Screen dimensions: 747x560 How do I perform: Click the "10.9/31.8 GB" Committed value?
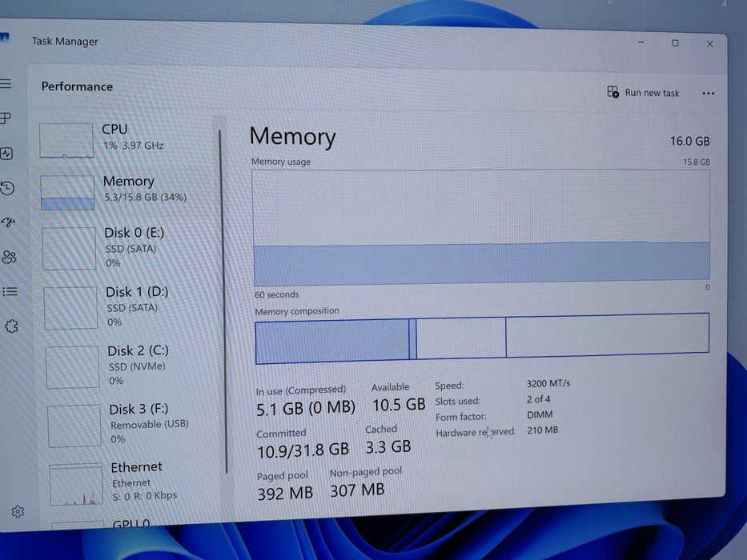[x=303, y=450]
